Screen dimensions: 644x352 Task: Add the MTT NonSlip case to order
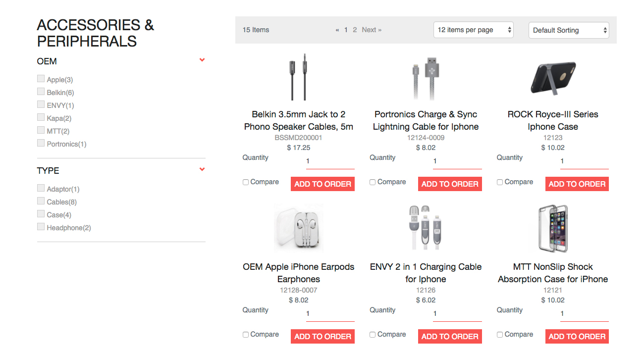[x=577, y=337]
